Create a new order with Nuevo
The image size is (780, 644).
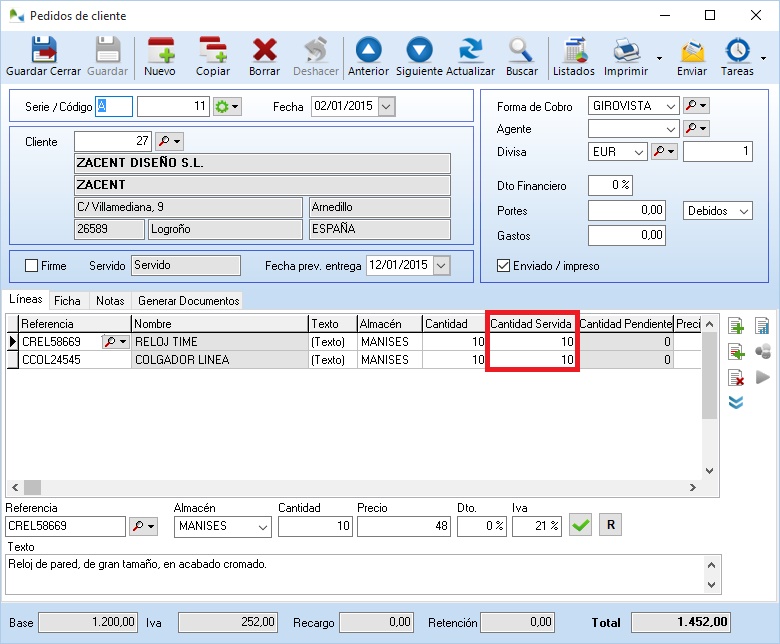tap(160, 50)
